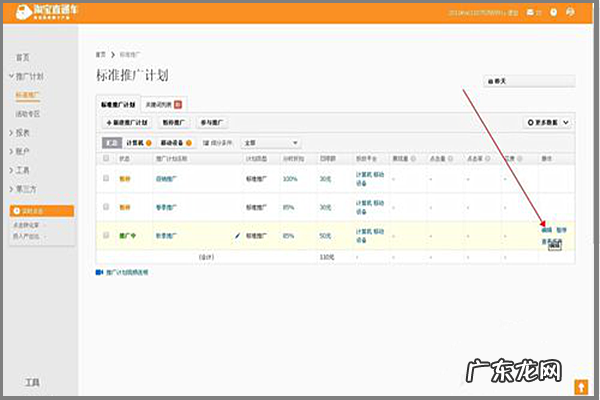
Task: Click the 参与推广 toolbar button
Action: pos(212,122)
